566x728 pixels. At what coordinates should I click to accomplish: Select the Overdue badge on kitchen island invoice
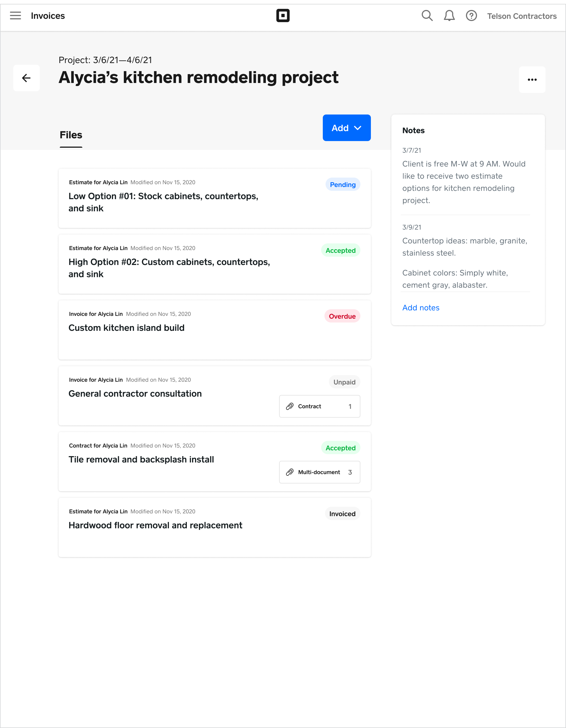(342, 316)
